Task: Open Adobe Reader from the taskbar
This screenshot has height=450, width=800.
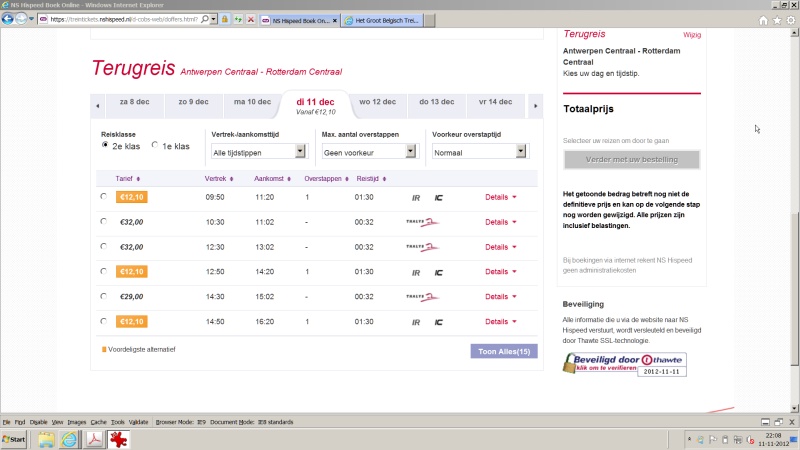Action: (x=96, y=439)
